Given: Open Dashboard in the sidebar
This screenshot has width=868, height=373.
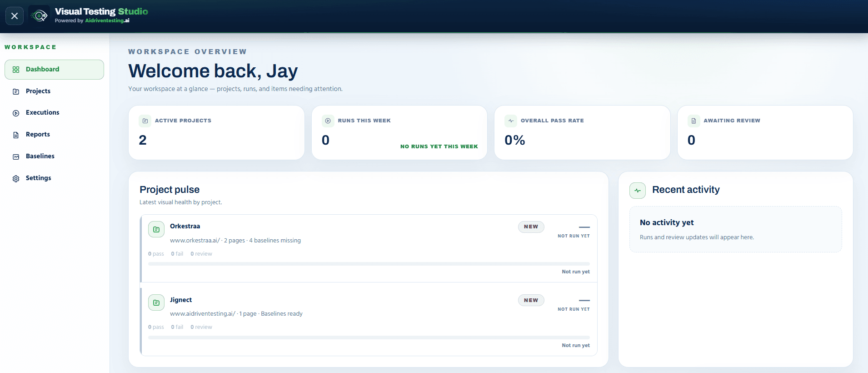Looking at the screenshot, I should (54, 70).
